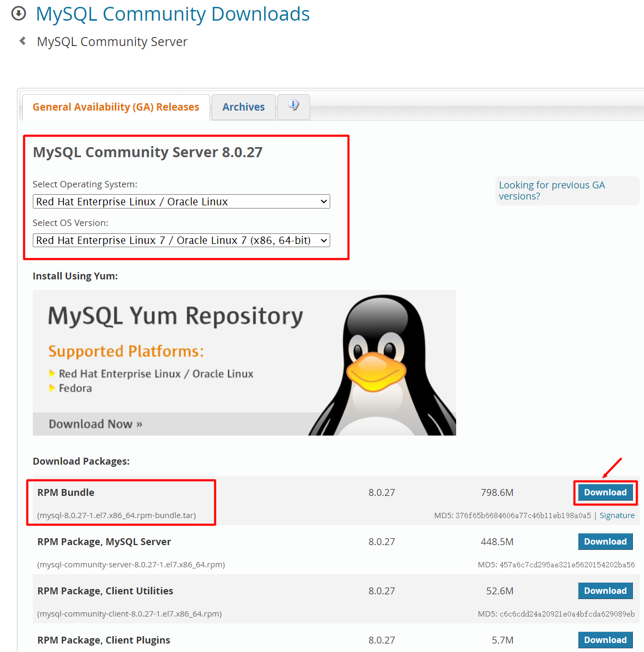Viewport: 644px width, 652px height.
Task: Click the Tux penguin banner image
Action: point(382,365)
